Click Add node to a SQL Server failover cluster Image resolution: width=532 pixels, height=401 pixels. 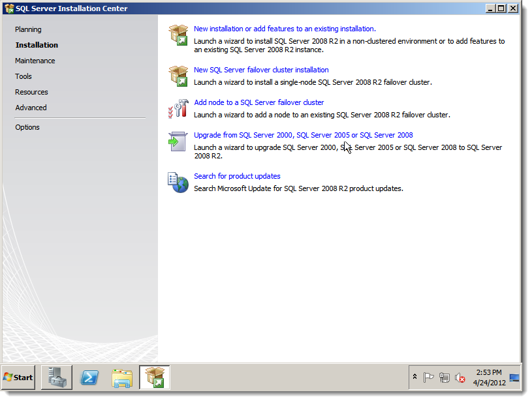click(x=259, y=102)
